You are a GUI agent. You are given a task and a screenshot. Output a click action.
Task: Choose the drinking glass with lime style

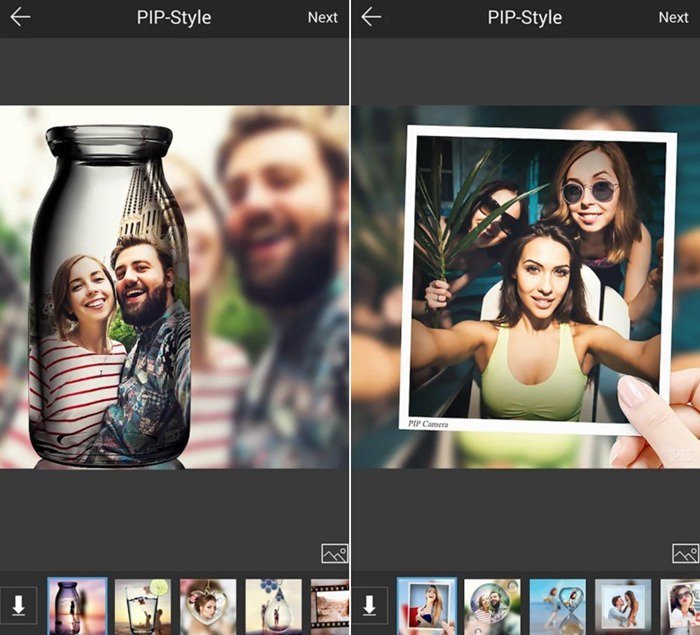[x=142, y=606]
